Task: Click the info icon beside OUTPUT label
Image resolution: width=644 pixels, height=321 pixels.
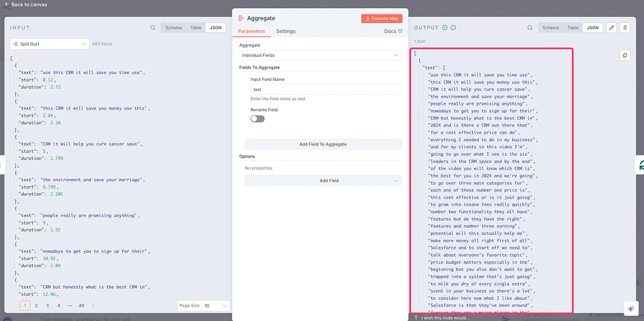Action: pyautogui.click(x=453, y=28)
